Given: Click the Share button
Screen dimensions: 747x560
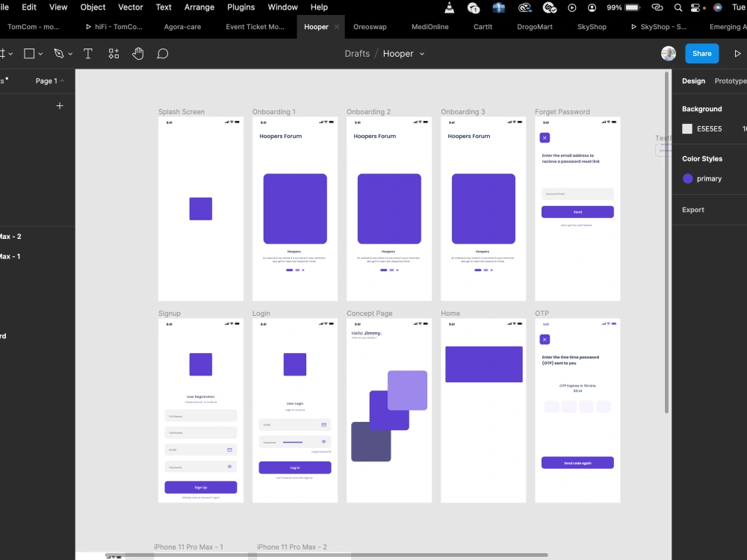Looking at the screenshot, I should click(x=701, y=53).
